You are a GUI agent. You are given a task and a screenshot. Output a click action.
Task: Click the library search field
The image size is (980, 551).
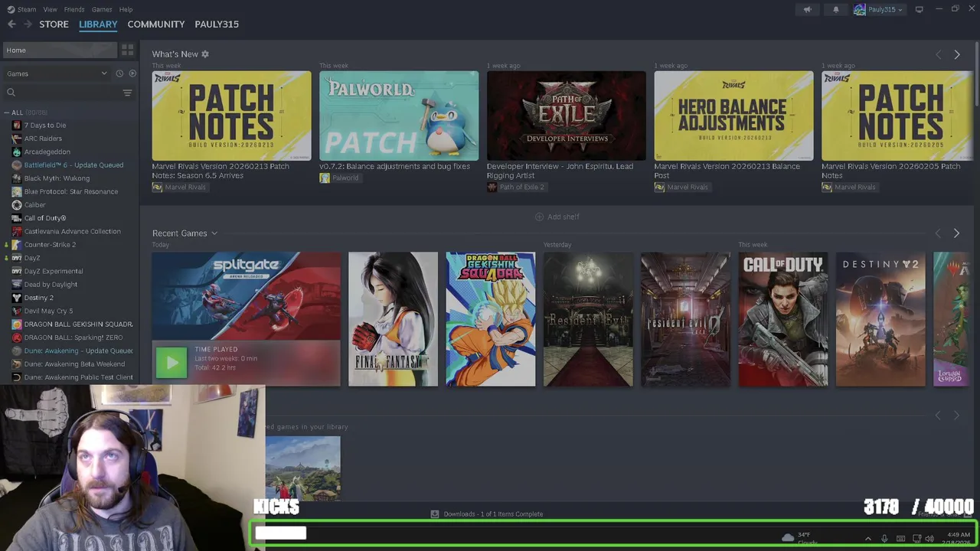(x=61, y=93)
